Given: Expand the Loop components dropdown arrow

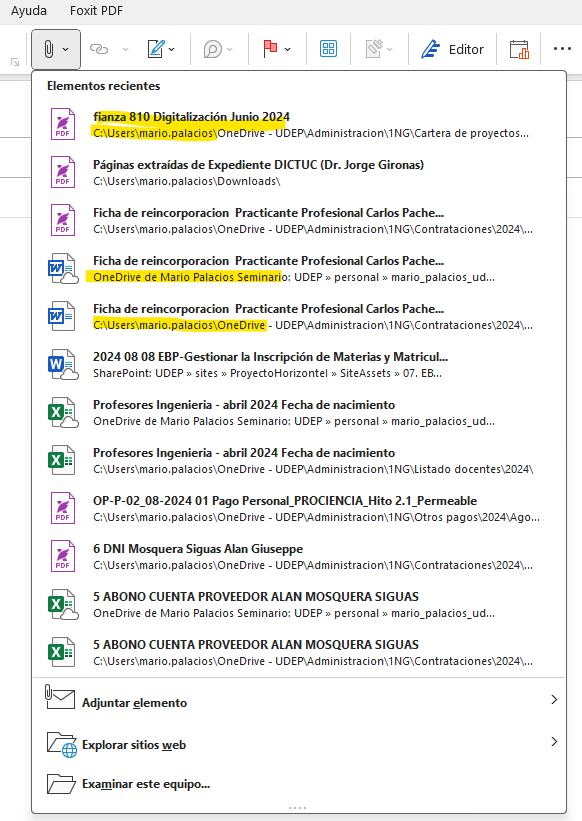Looking at the screenshot, I should (230, 50).
